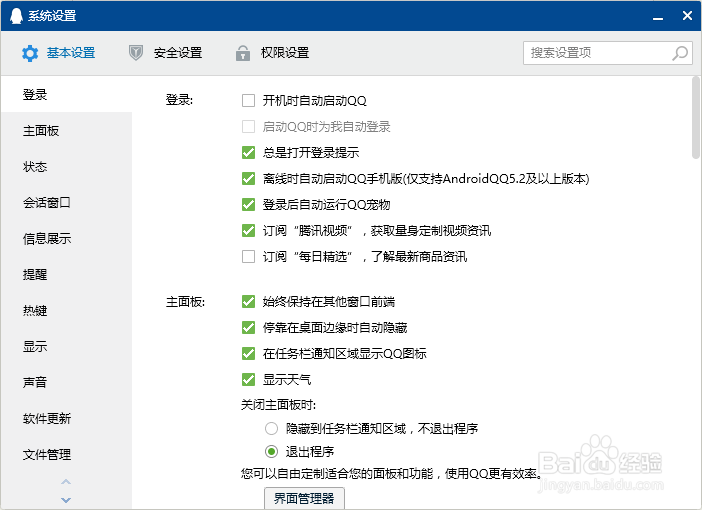Open 热键 settings in sidebar
Viewport: 702px width, 510px height.
66,311
